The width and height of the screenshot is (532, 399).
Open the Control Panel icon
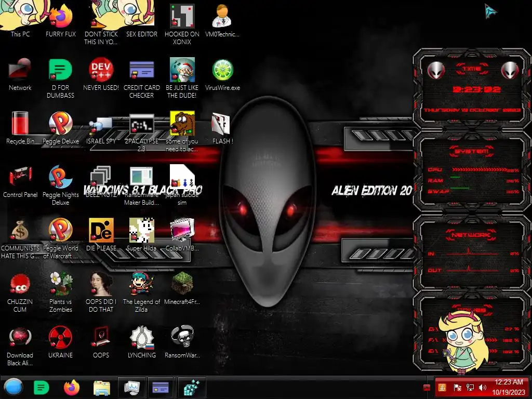[20, 181]
